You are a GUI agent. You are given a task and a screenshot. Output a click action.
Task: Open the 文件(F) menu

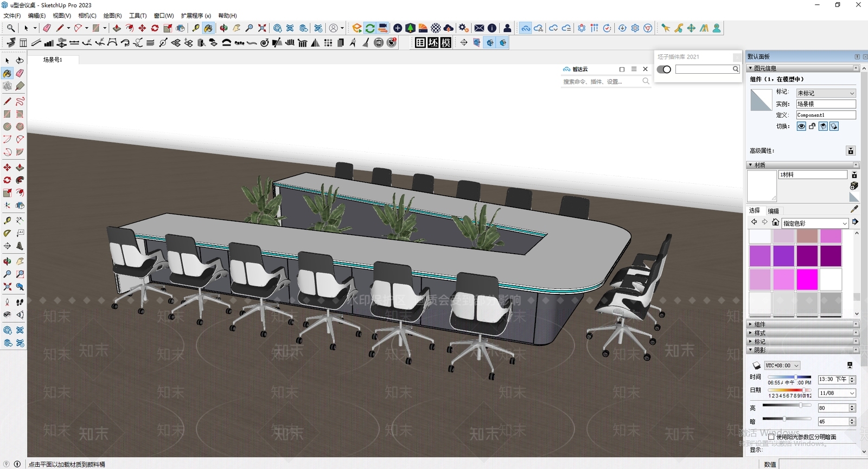point(12,16)
